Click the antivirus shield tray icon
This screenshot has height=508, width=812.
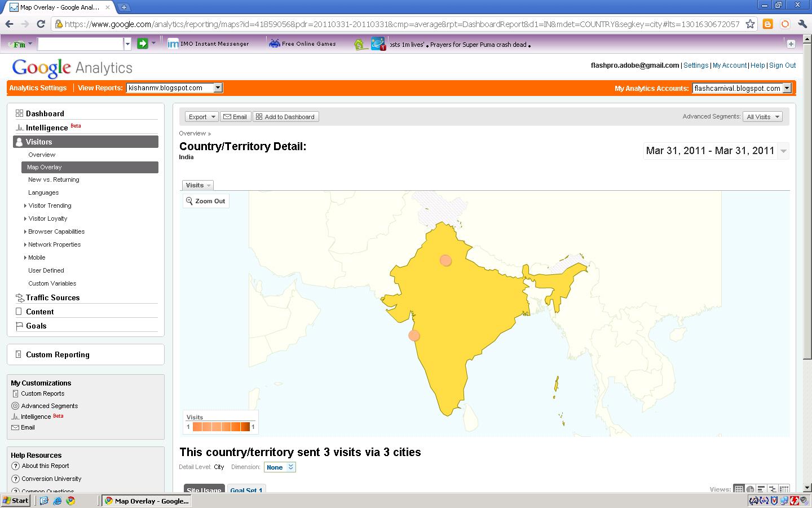tap(775, 501)
